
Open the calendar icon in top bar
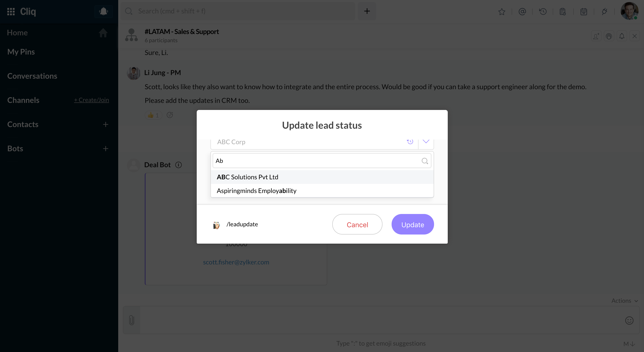[584, 11]
